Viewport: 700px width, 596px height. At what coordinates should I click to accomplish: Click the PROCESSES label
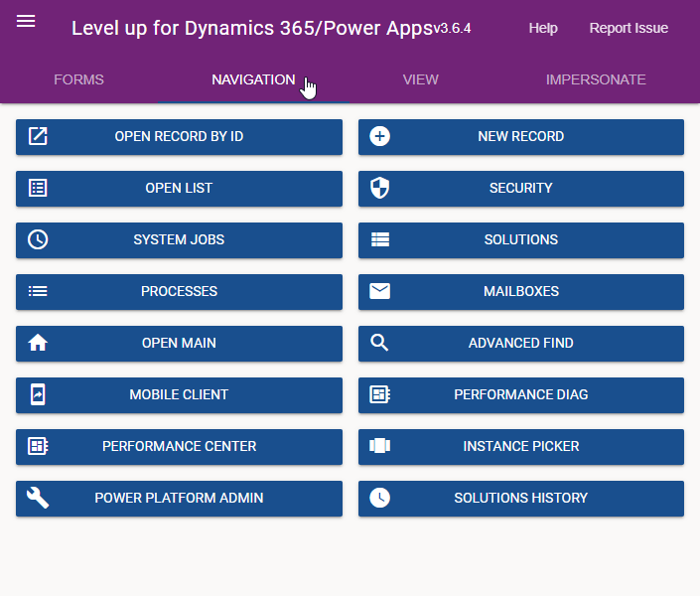(x=179, y=291)
